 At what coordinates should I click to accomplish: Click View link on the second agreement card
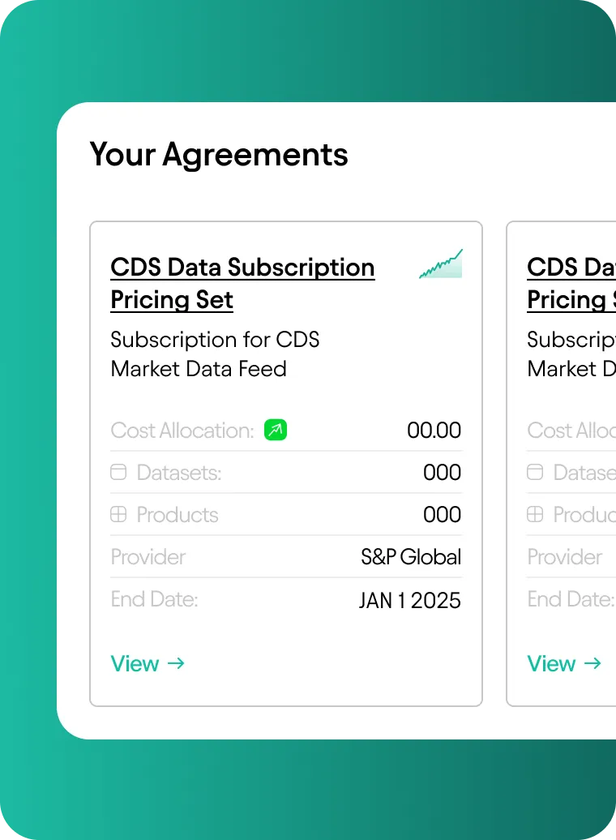coord(551,663)
